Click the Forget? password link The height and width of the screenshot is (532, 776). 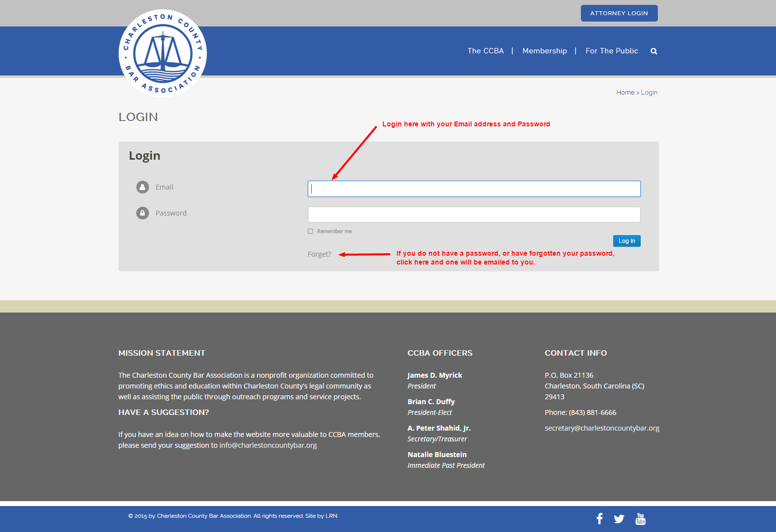(319, 254)
